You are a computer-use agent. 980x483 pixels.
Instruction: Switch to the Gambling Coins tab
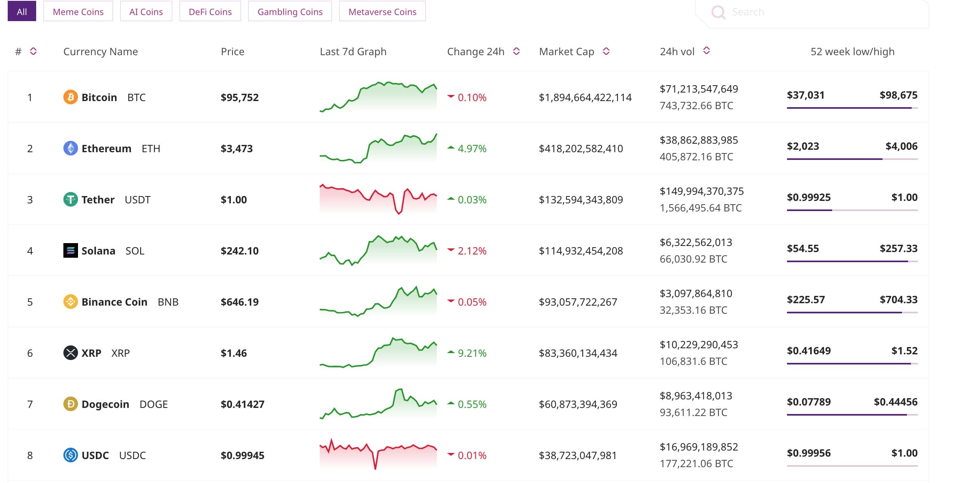pyautogui.click(x=290, y=11)
